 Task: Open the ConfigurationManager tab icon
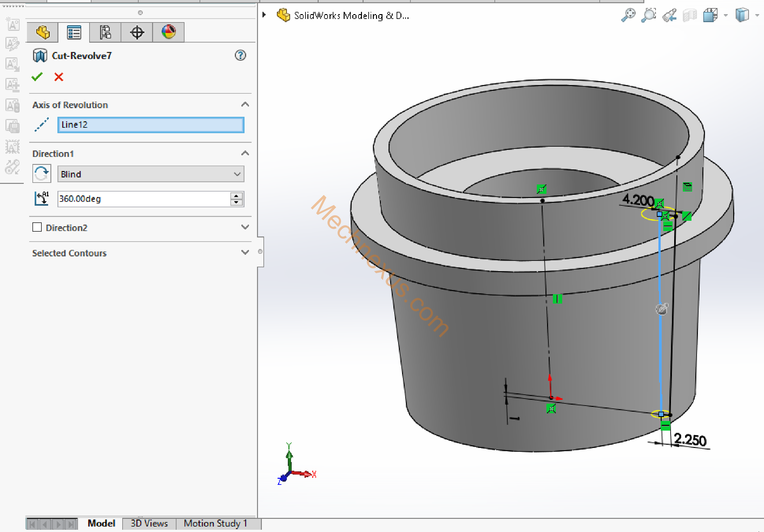tap(105, 32)
